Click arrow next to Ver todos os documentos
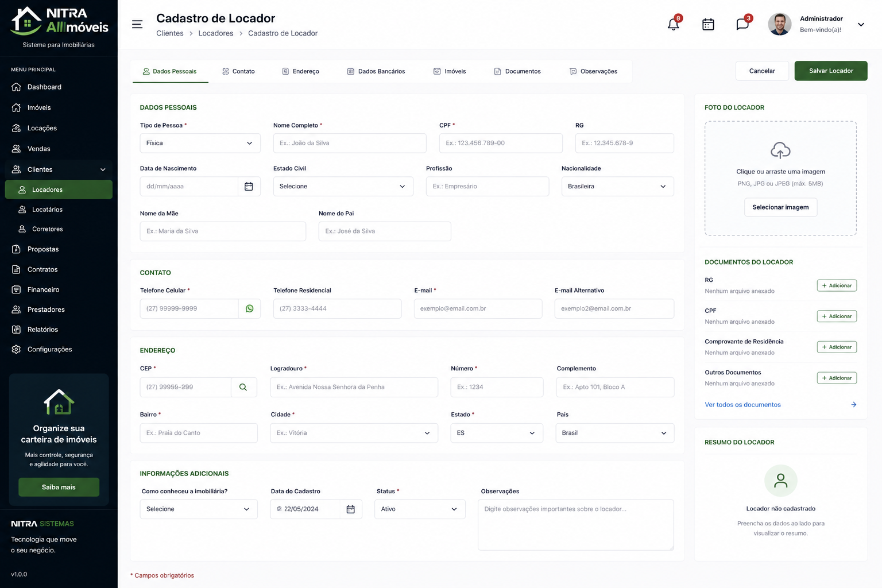Screen dimensions: 882x588 coord(854,405)
